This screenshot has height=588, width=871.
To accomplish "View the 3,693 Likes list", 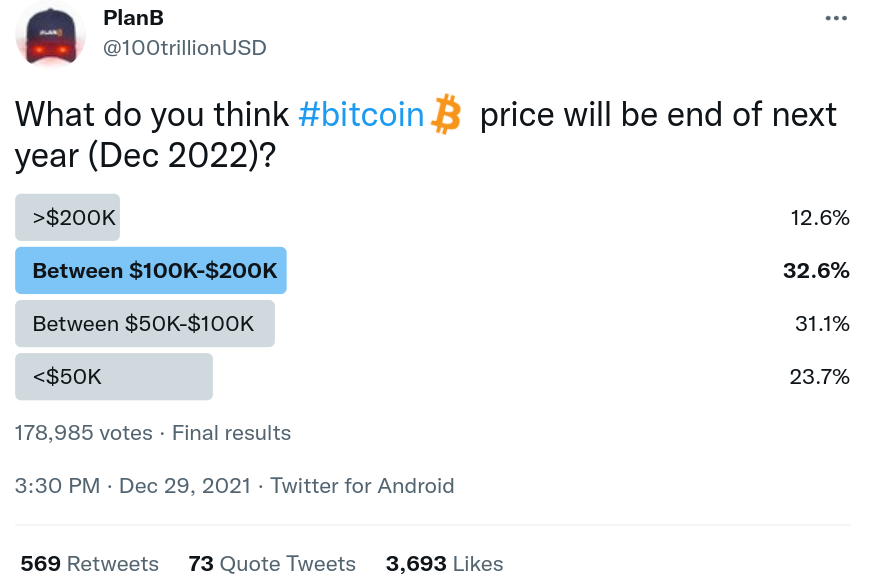I will tap(444, 564).
